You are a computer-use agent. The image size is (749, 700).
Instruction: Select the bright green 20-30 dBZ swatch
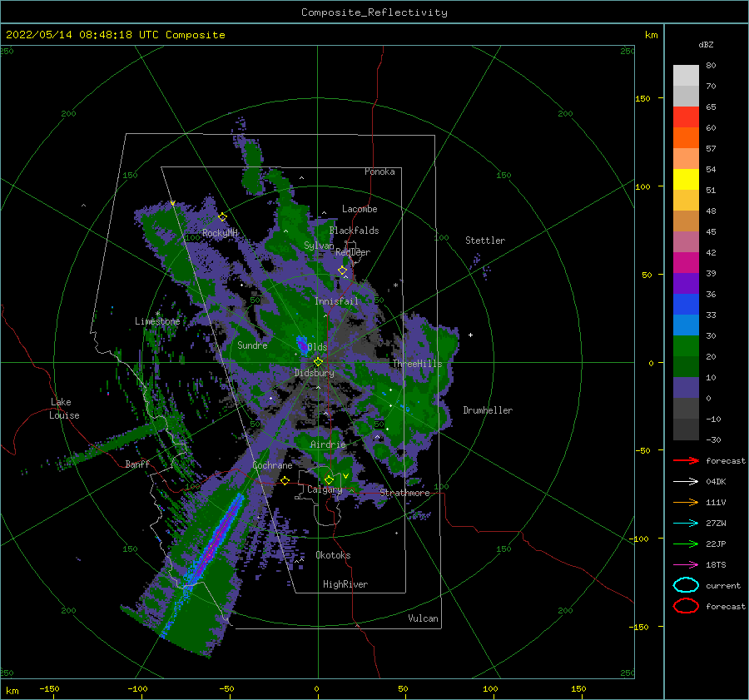pos(686,345)
